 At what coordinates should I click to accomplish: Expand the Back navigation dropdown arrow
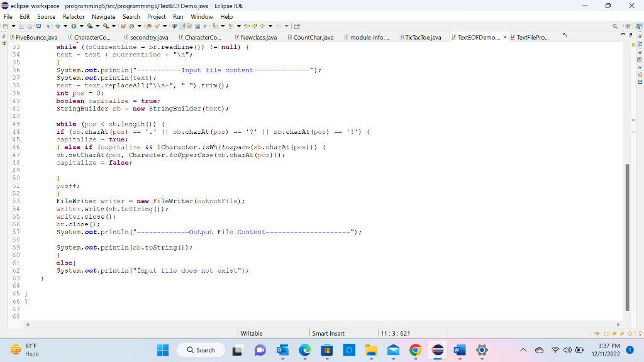(270, 26)
